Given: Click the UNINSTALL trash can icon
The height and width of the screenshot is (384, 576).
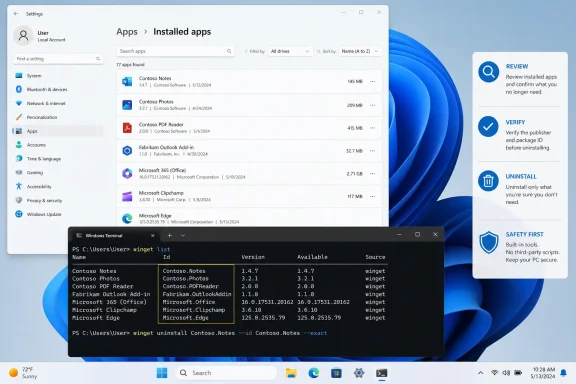Looking at the screenshot, I should click(x=488, y=181).
